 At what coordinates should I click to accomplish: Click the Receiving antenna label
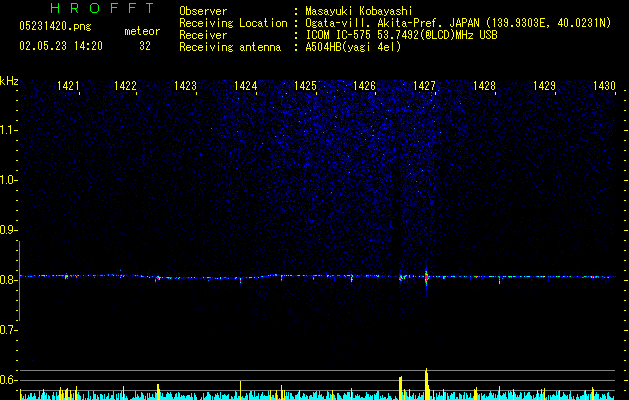click(230, 47)
